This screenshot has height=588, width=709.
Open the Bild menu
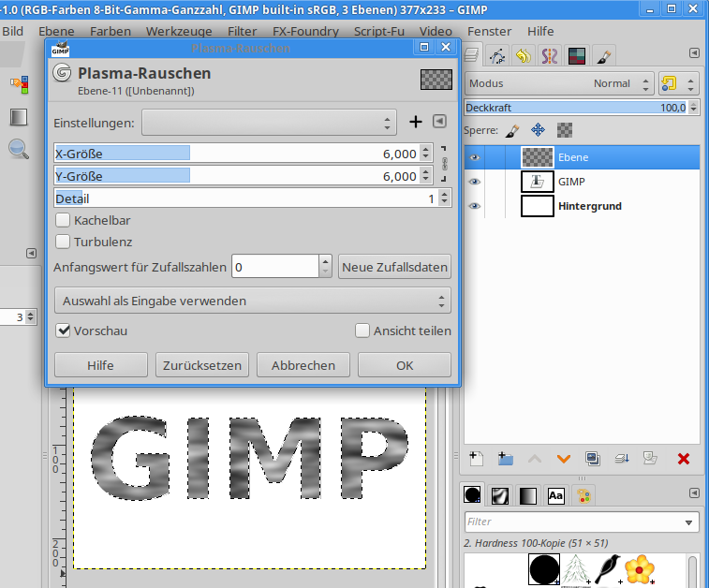coord(13,31)
